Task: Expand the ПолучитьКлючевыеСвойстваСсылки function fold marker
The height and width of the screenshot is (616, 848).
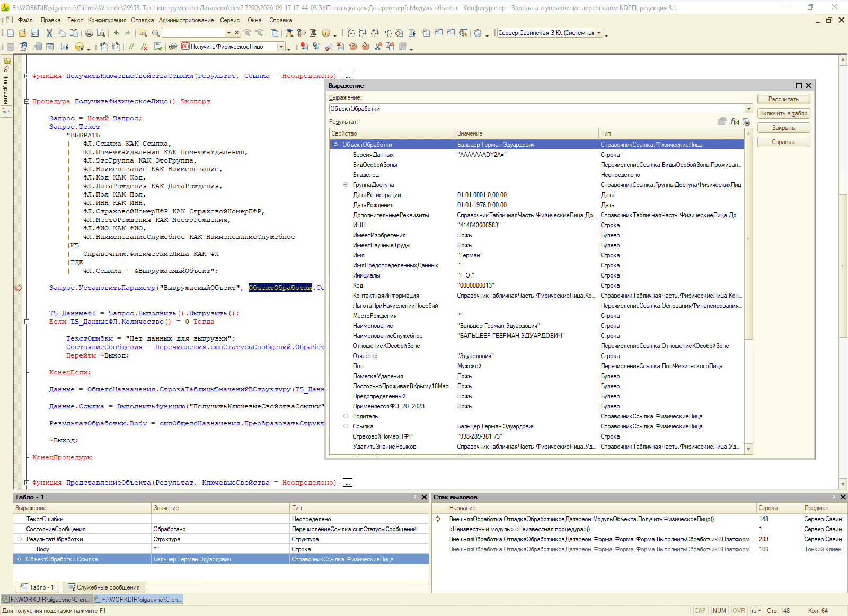Action: click(x=26, y=76)
